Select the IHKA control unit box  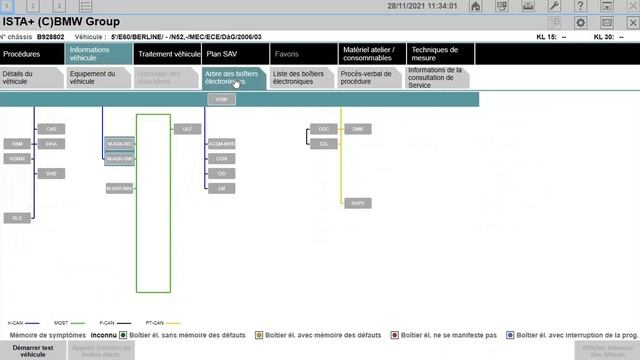pyautogui.click(x=51, y=144)
